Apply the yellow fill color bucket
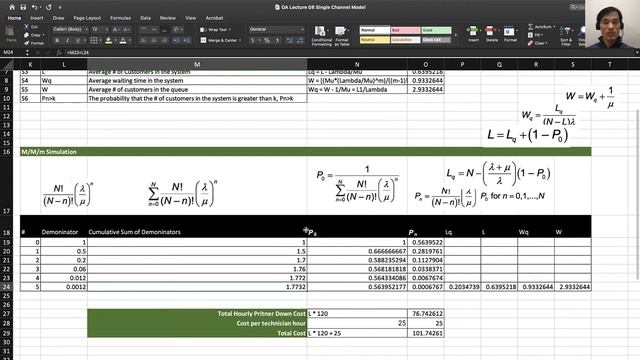 click(x=108, y=40)
